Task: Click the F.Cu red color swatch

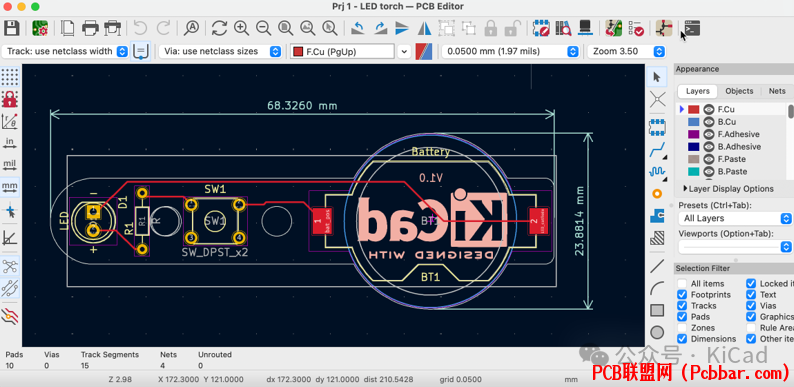Action: (693, 109)
